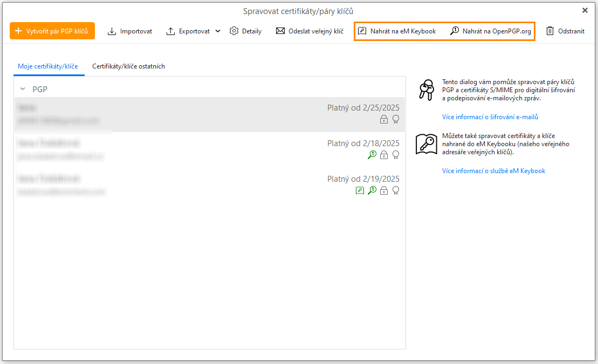Image resolution: width=598 pixels, height=364 pixels.
Task: Click Nahrát na eM Keybook icon
Action: point(362,31)
